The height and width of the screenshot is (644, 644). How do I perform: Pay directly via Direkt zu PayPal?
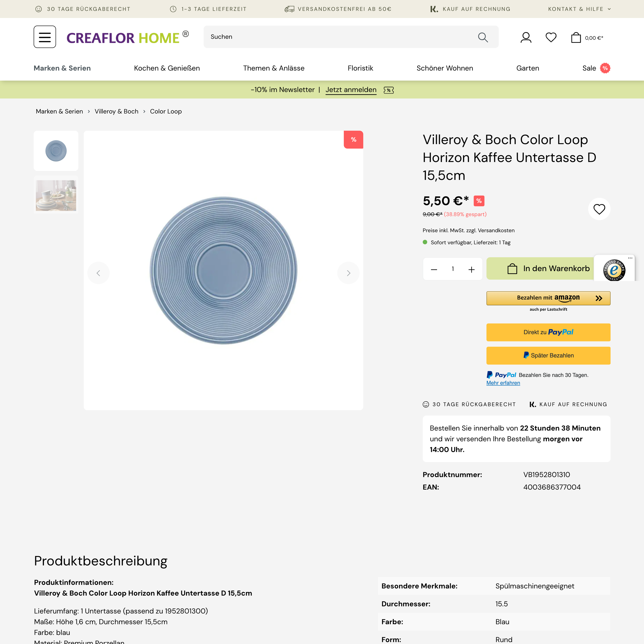point(548,332)
